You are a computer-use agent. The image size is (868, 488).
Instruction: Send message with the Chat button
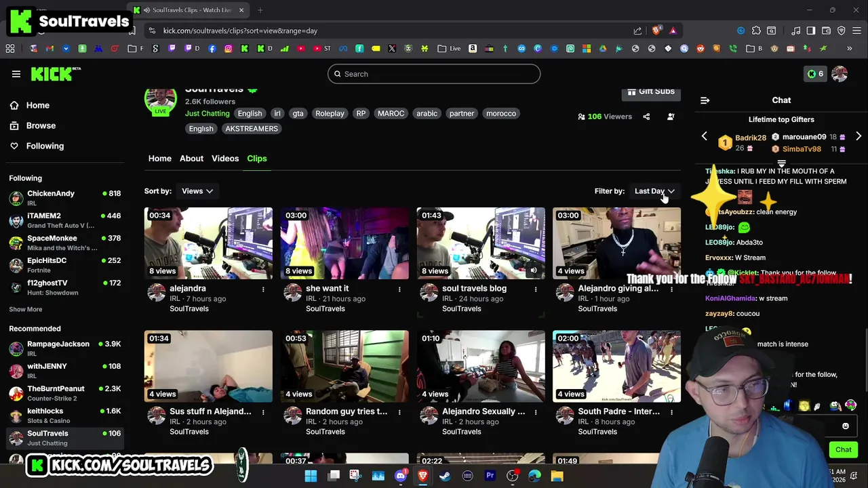843,449
